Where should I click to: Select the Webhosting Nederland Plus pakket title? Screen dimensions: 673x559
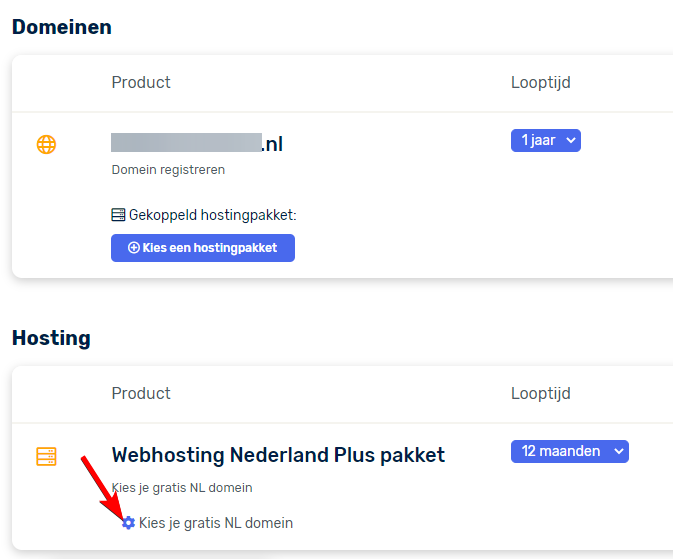(x=278, y=455)
